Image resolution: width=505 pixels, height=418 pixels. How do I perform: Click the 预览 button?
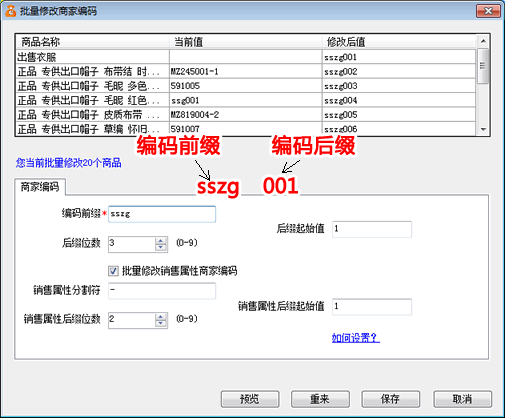(250, 399)
